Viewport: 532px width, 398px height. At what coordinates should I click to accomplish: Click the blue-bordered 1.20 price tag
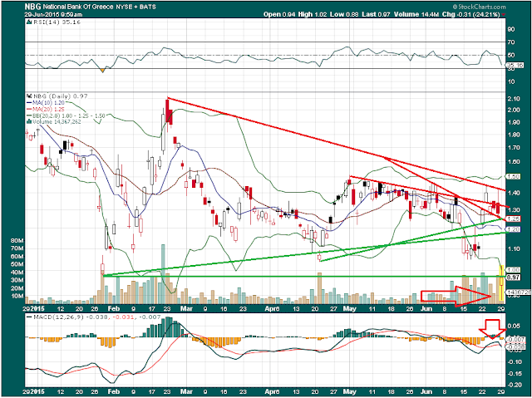point(514,229)
